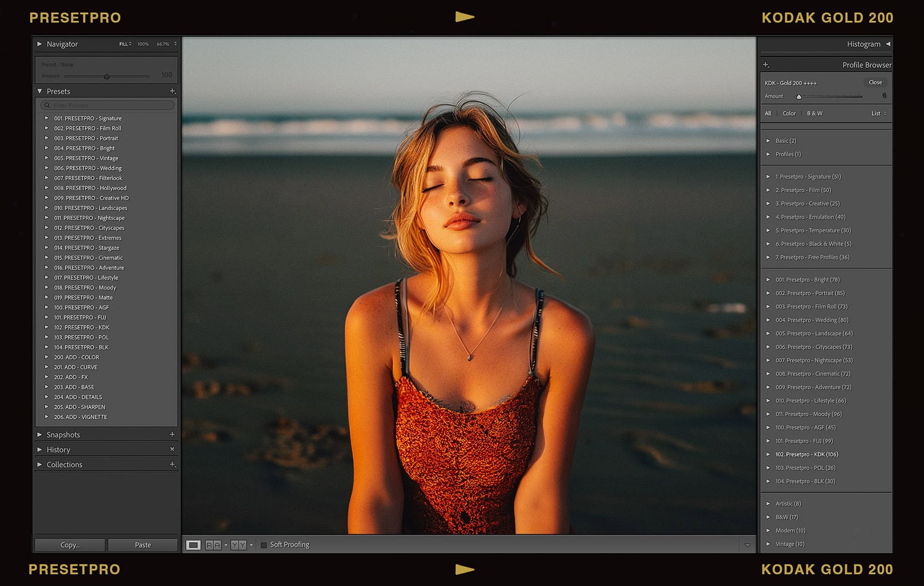Open the List view mode dropdown
924x586 pixels.
click(878, 113)
